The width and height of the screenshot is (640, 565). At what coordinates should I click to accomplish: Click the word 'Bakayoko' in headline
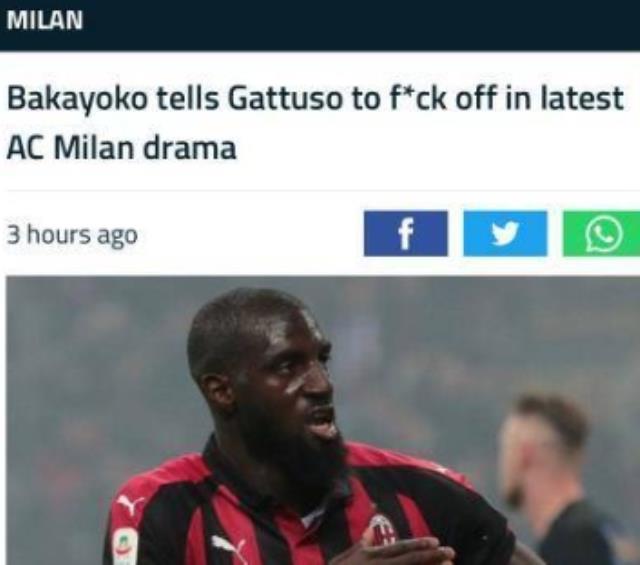[77, 100]
